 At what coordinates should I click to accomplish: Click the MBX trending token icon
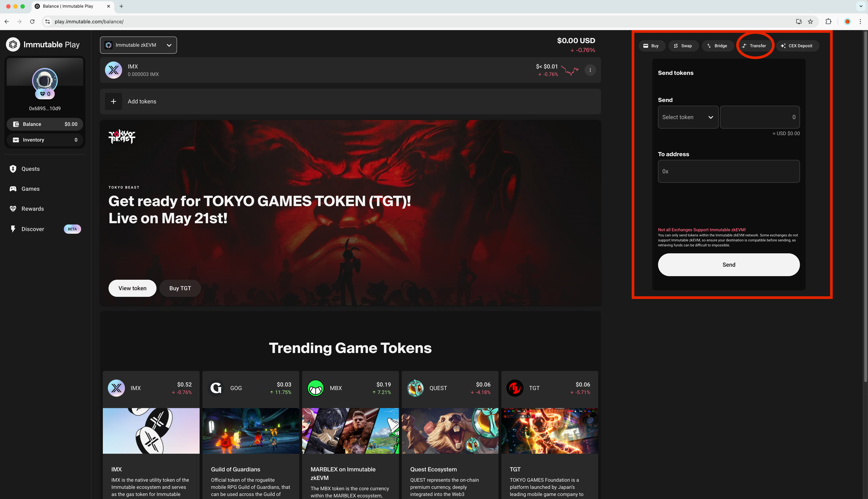(x=315, y=388)
